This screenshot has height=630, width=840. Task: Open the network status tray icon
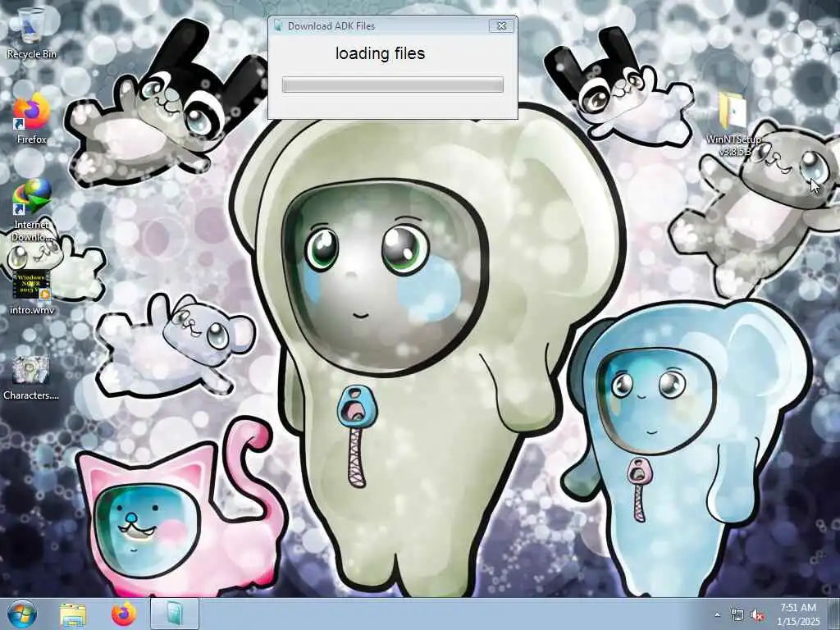(737, 615)
